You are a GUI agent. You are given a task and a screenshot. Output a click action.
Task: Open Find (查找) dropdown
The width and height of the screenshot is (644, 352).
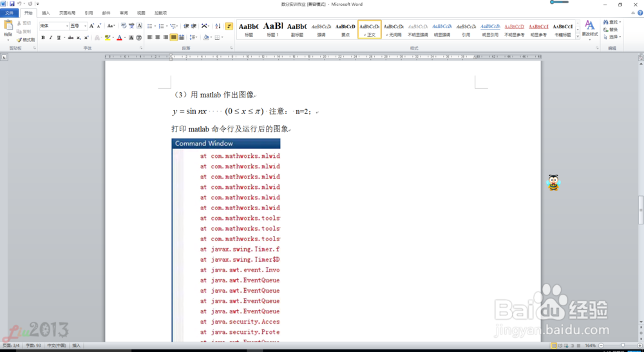[x=620, y=22]
